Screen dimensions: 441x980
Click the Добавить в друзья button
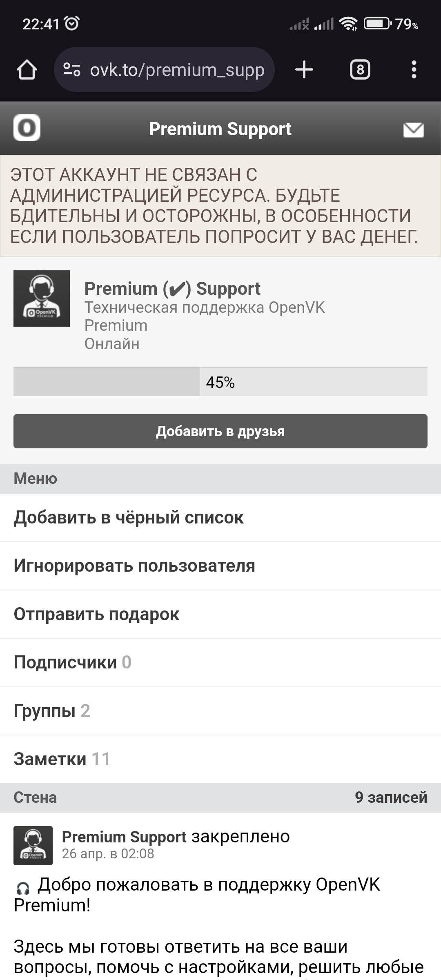coord(220,431)
